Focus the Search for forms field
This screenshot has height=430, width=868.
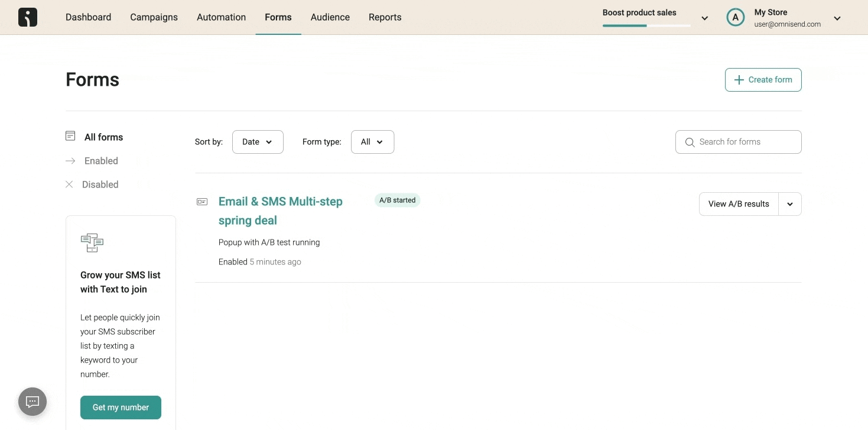[739, 142]
